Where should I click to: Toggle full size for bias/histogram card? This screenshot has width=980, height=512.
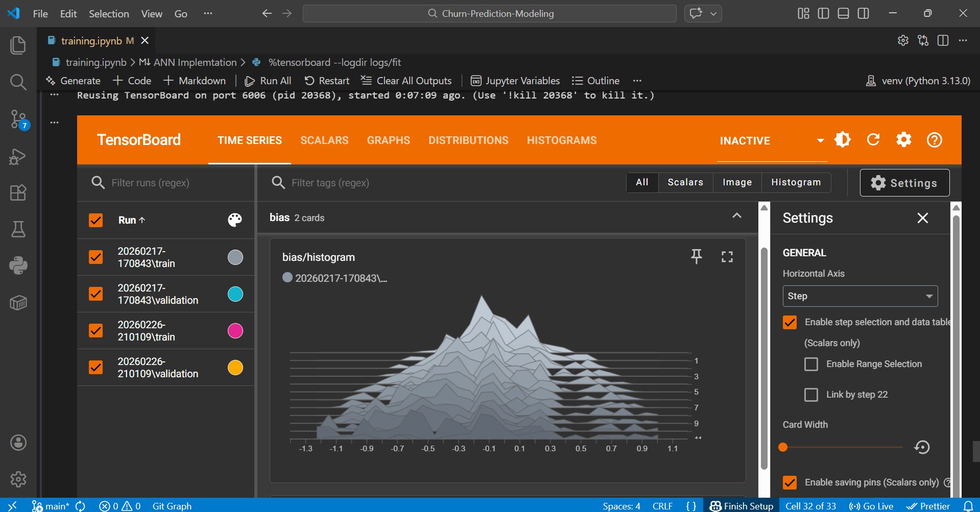click(x=727, y=256)
